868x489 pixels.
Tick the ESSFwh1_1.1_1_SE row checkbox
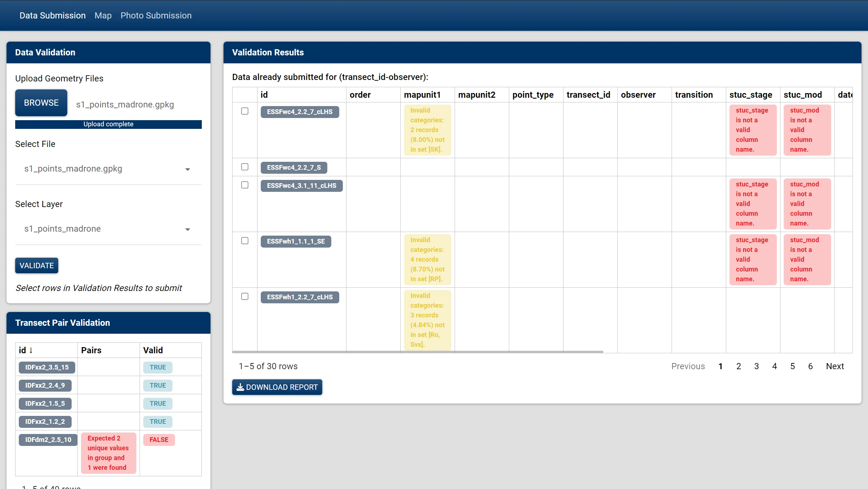[x=245, y=241]
